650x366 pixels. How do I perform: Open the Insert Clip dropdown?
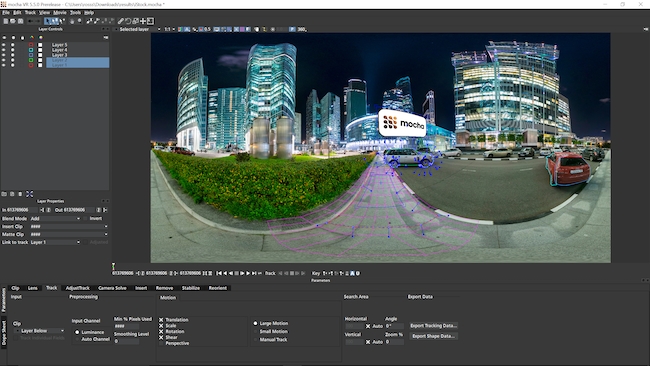69,227
